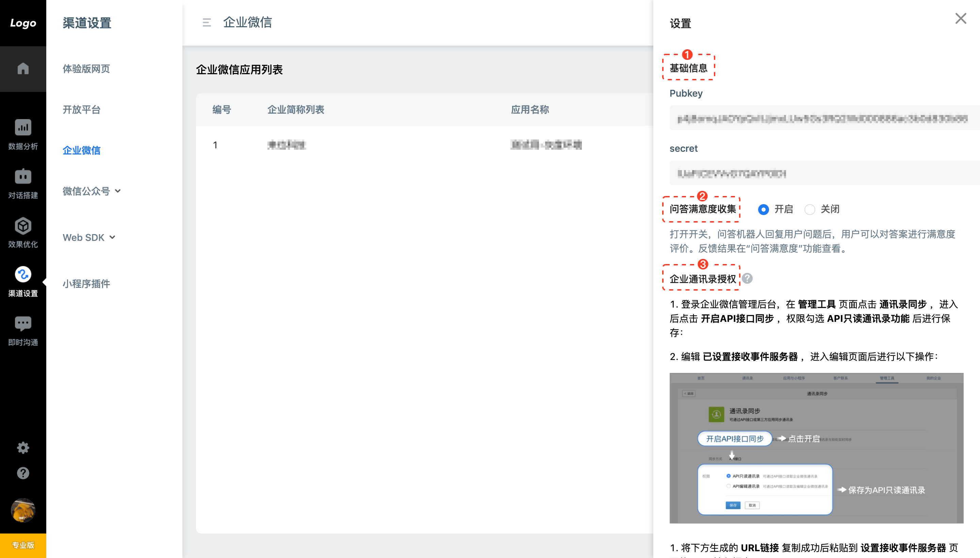This screenshot has height=558, width=980.
Task: Open 开放平台 menu item
Action: click(82, 110)
